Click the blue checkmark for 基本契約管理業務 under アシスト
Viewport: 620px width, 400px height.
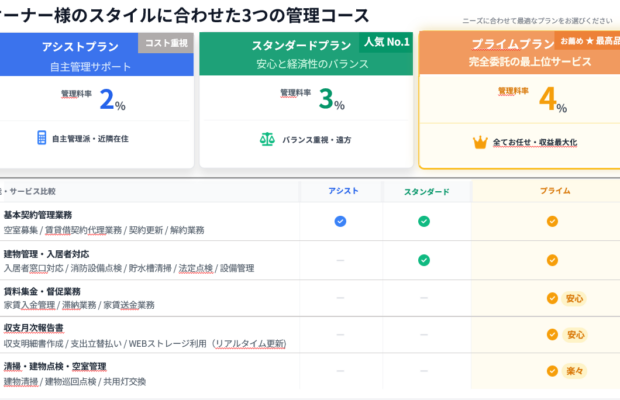[x=340, y=221]
